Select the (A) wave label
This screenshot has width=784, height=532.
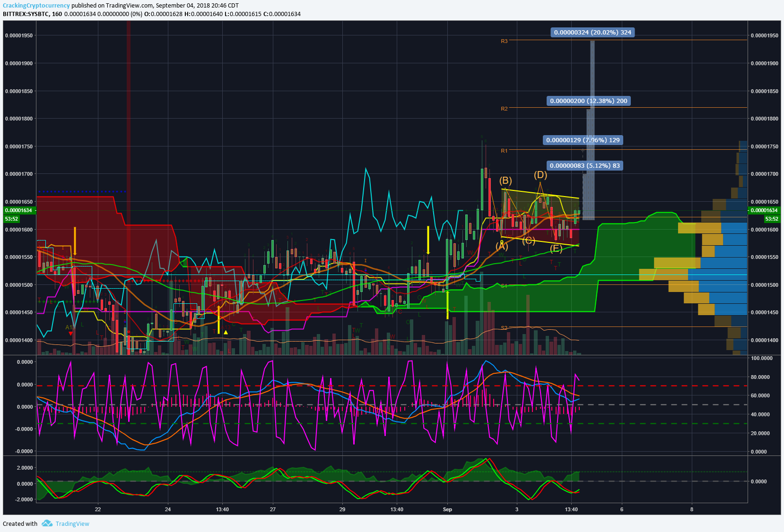(x=502, y=246)
